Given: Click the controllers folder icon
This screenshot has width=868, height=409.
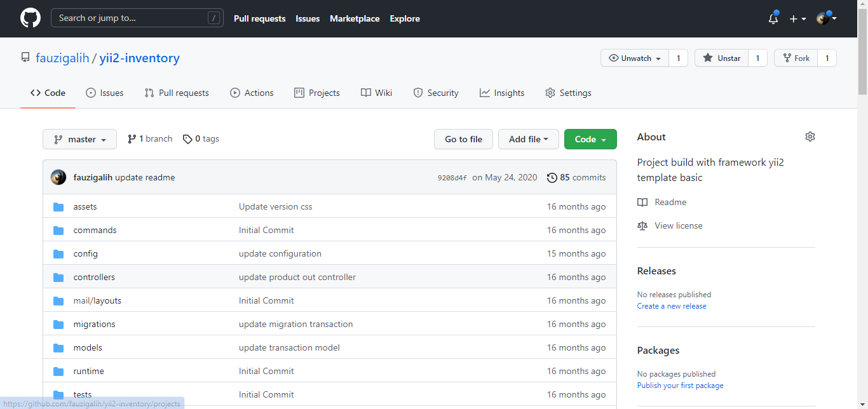Looking at the screenshot, I should pyautogui.click(x=58, y=278).
